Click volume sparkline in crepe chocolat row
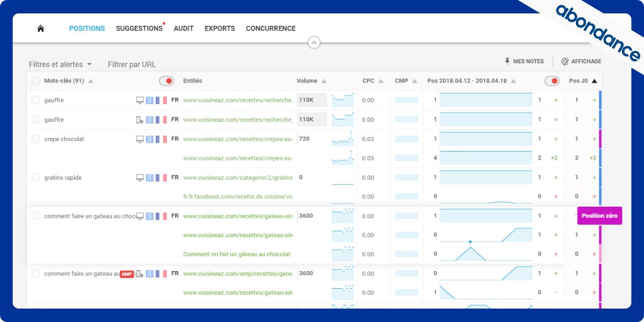The height and width of the screenshot is (322, 644). (342, 139)
